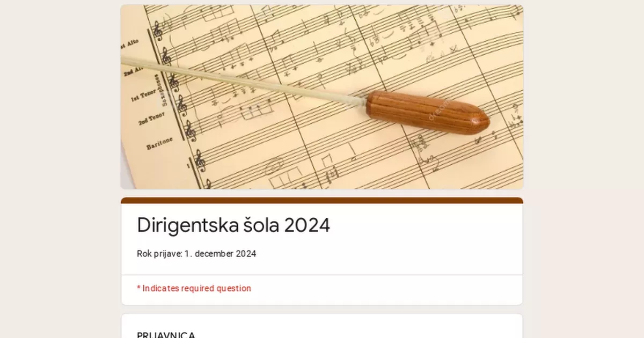The height and width of the screenshot is (338, 644).
Task: Click the wooden baton handle in header image
Action: click(x=428, y=112)
